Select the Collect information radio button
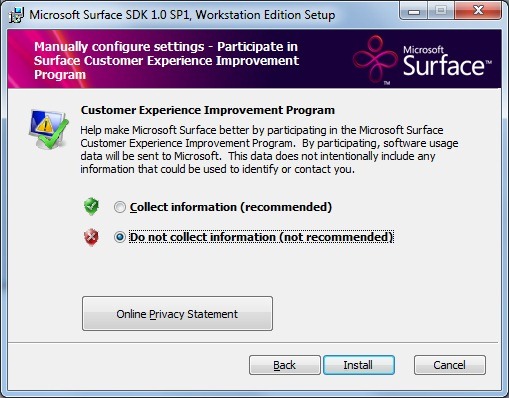This screenshot has height=398, width=509. coord(120,207)
